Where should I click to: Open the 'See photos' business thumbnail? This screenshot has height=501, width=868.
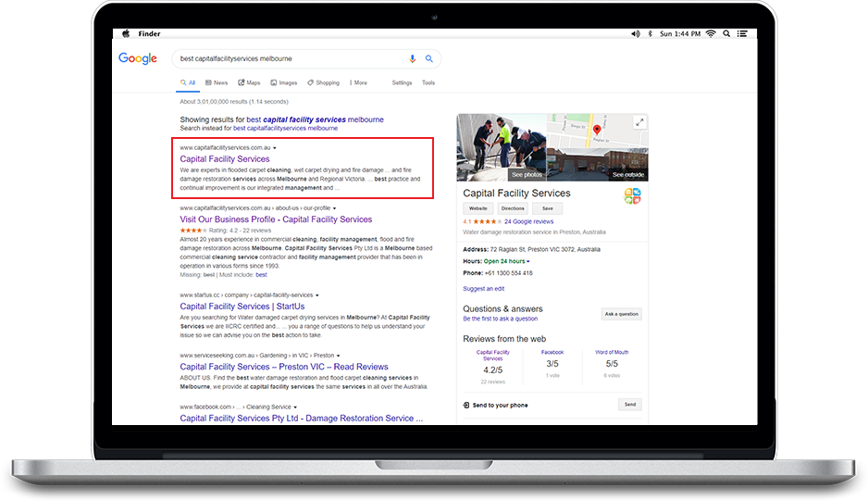click(x=501, y=148)
